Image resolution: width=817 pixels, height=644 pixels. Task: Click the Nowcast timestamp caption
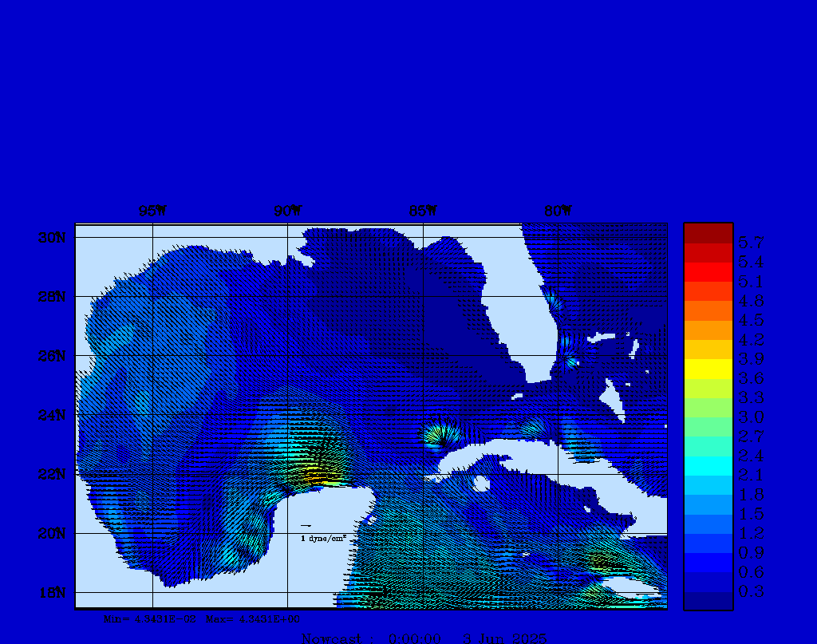(423, 638)
